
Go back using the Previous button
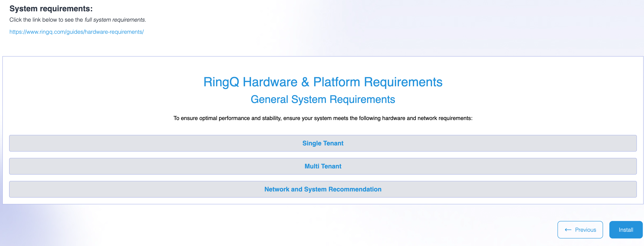click(580, 230)
